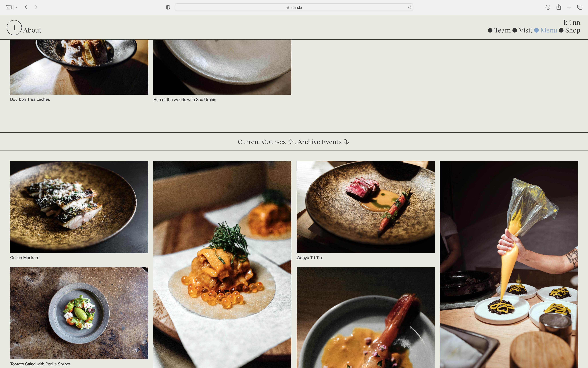The width and height of the screenshot is (588, 368).
Task: Open a new tab
Action: pyautogui.click(x=569, y=7)
